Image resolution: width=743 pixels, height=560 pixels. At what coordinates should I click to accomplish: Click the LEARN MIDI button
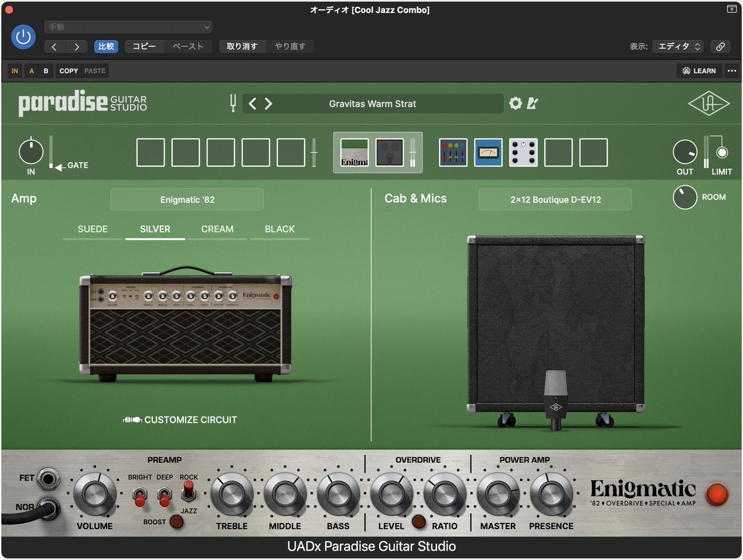699,71
